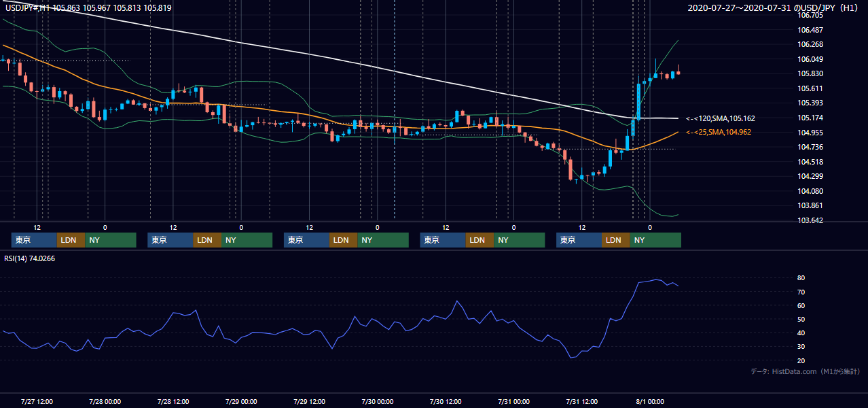Click the 104.299 price axis label
The height and width of the screenshot is (408, 868).
[x=810, y=177]
